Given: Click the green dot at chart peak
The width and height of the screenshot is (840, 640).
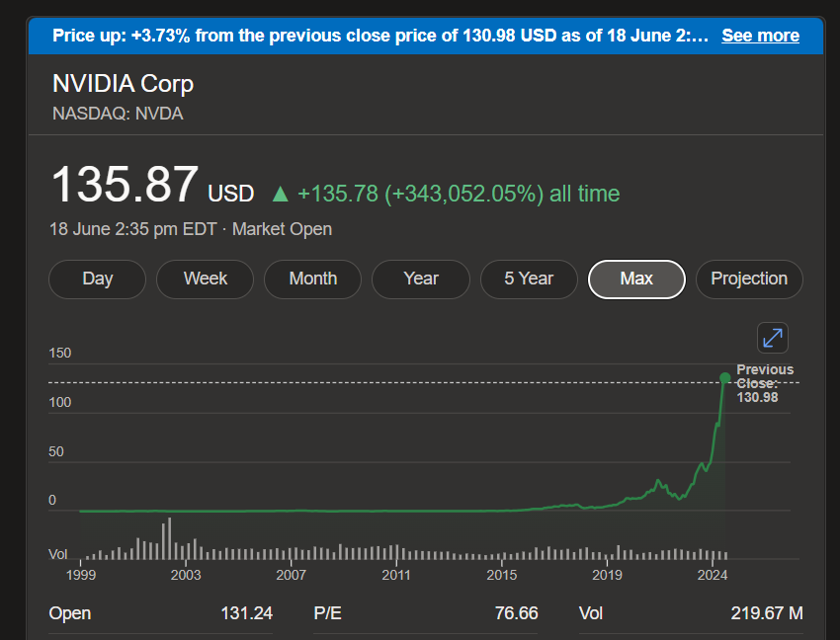Looking at the screenshot, I should tap(724, 378).
